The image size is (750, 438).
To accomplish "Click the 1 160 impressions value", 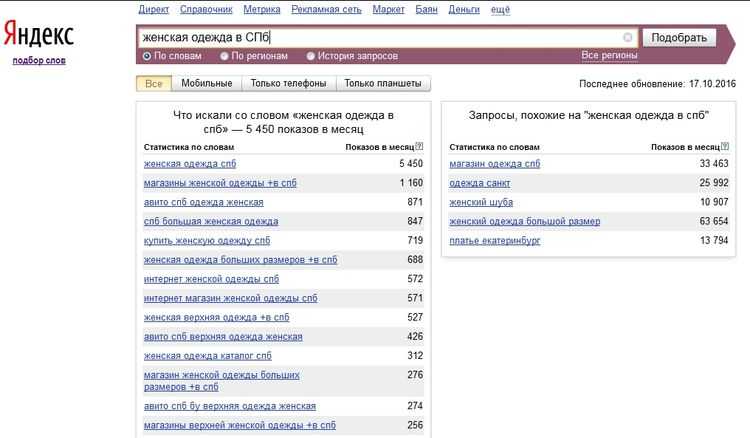I will (x=411, y=183).
